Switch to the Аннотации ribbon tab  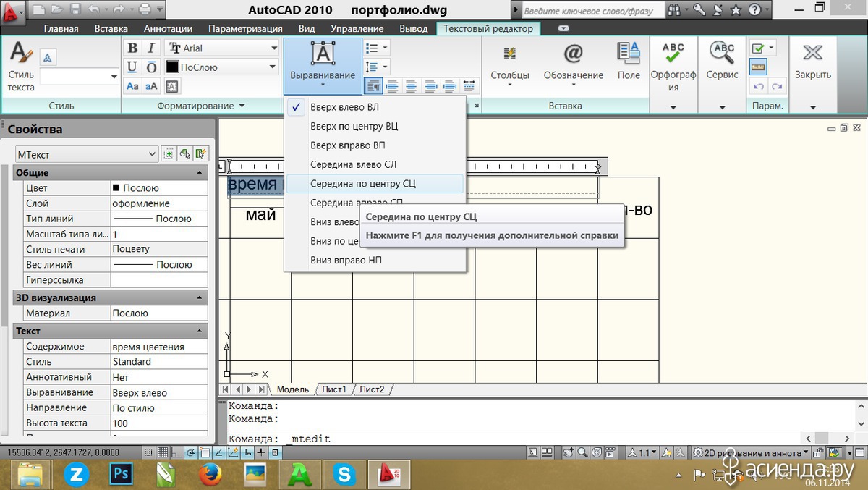168,28
